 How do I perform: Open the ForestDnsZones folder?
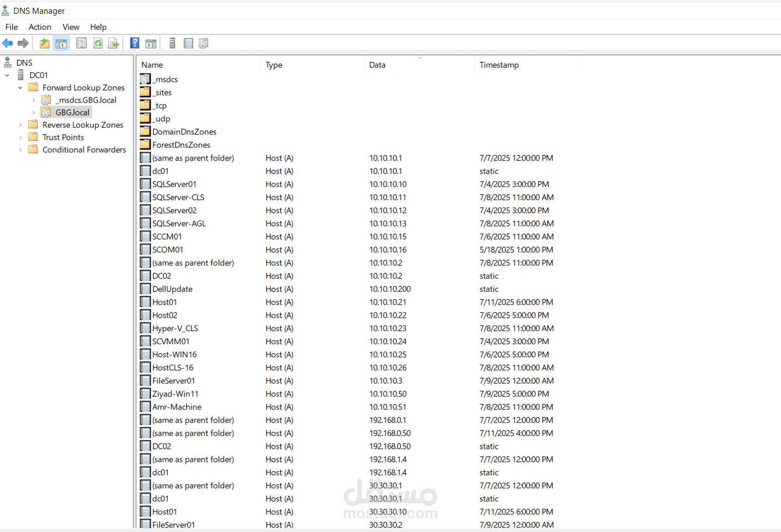click(181, 145)
